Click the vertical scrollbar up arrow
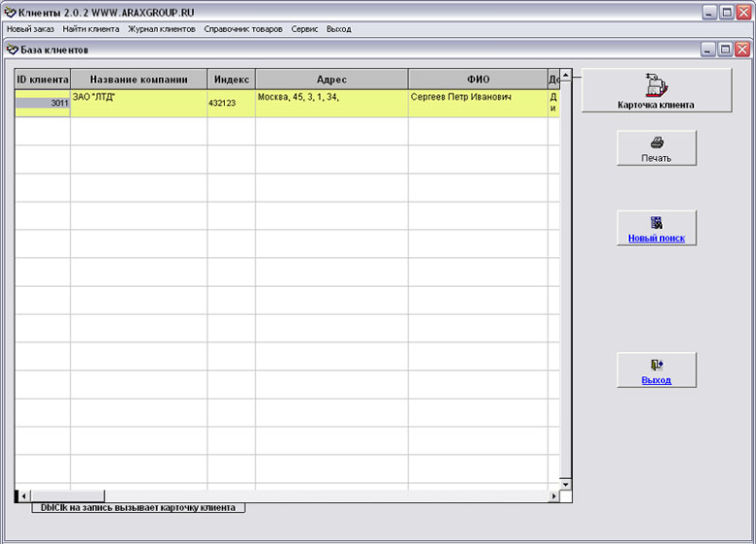756x544 pixels. [566, 76]
